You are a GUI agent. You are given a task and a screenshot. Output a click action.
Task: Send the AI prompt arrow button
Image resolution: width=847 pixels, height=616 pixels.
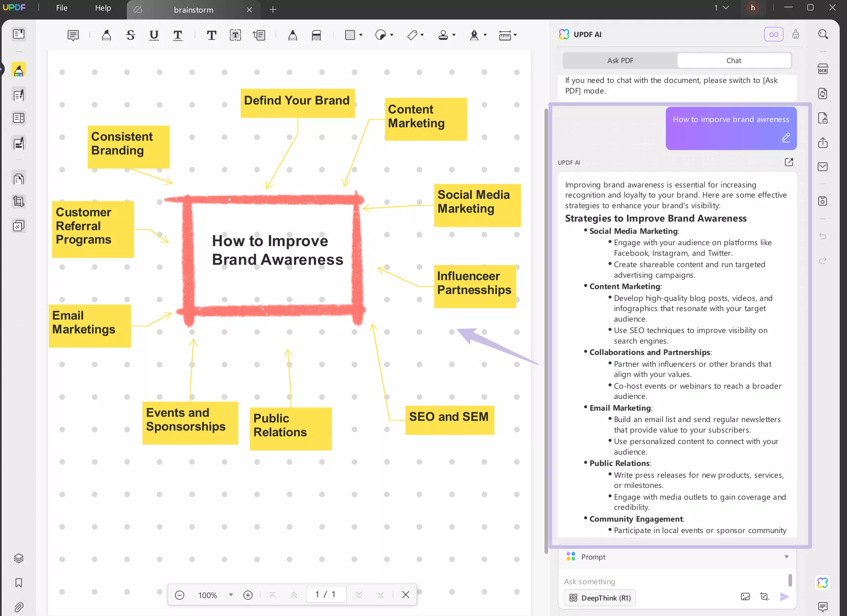(x=785, y=597)
